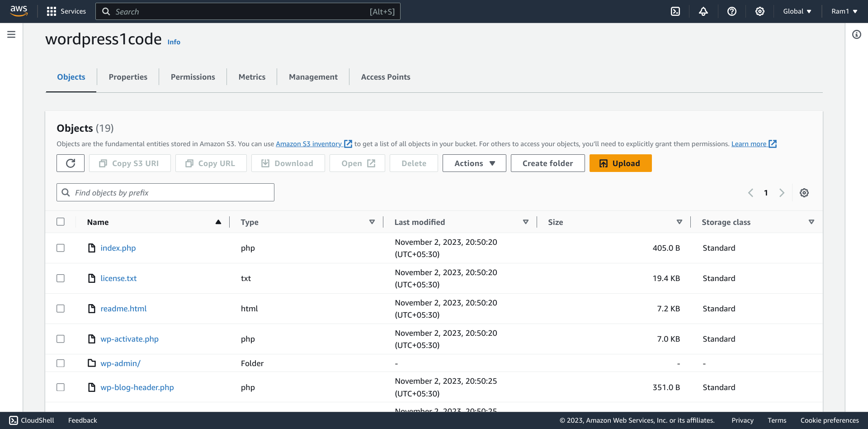
Task: Click the refresh objects button
Action: click(71, 163)
